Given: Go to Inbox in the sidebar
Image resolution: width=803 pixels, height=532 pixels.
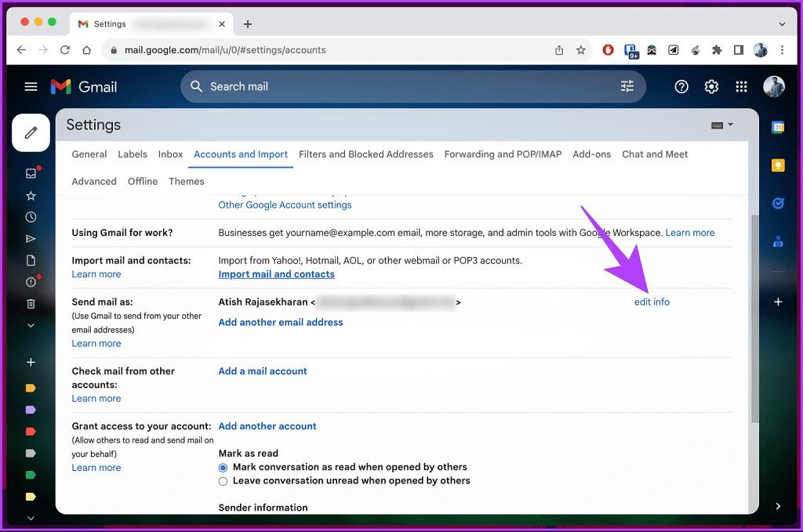Looking at the screenshot, I should [31, 173].
